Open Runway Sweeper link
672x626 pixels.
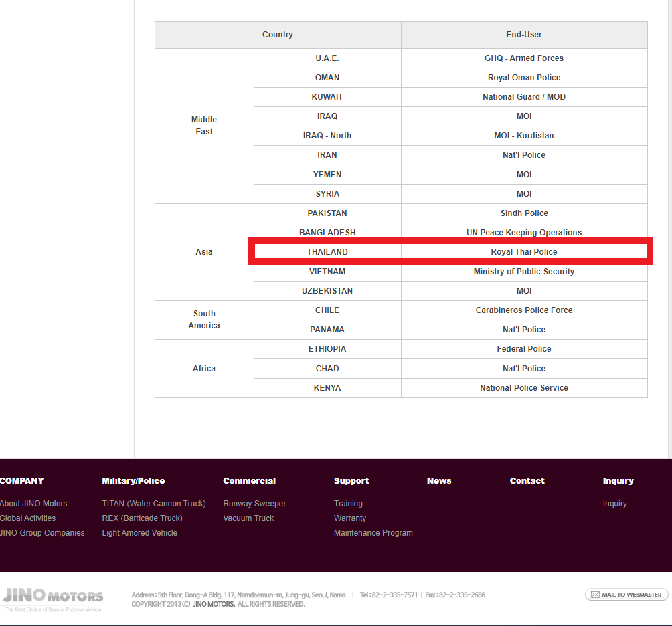254,504
